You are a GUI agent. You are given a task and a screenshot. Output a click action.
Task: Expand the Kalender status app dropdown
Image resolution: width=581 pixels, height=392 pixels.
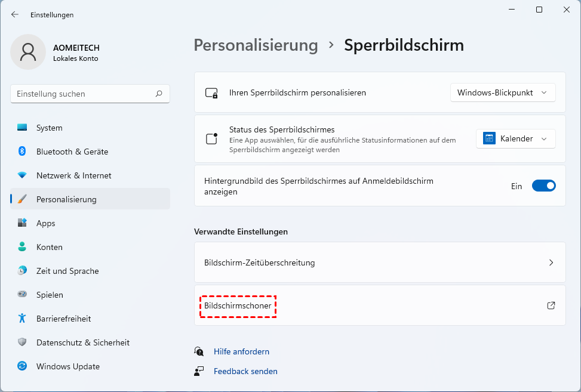[515, 138]
